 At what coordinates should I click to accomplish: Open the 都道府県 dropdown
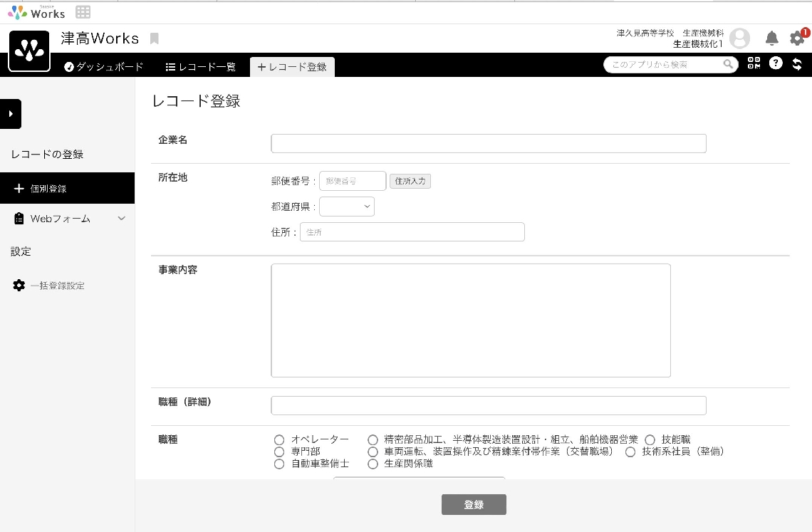(347, 206)
